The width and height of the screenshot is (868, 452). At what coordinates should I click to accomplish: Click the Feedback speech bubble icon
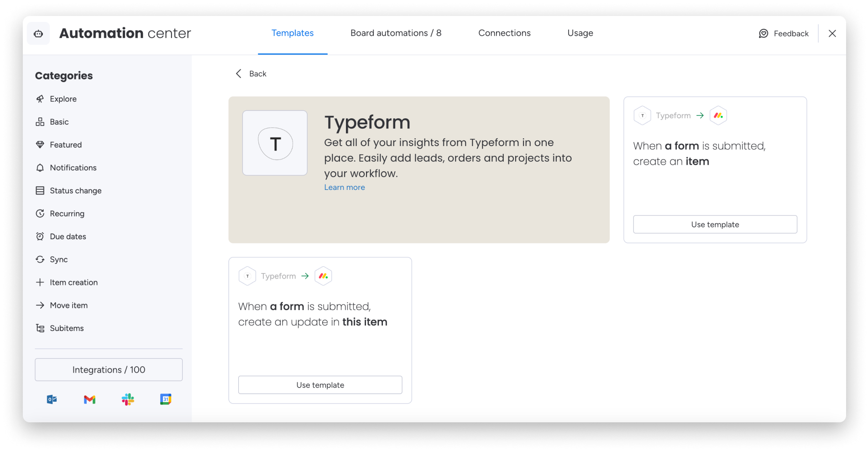(x=763, y=33)
